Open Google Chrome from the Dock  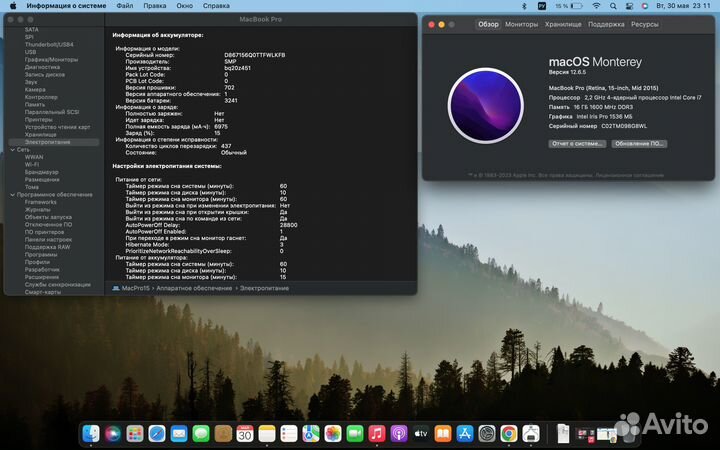pyautogui.click(x=509, y=433)
